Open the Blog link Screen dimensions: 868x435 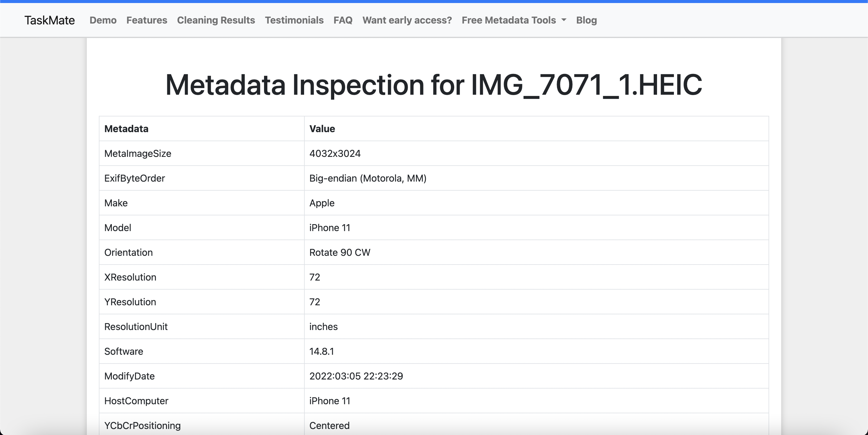(586, 20)
